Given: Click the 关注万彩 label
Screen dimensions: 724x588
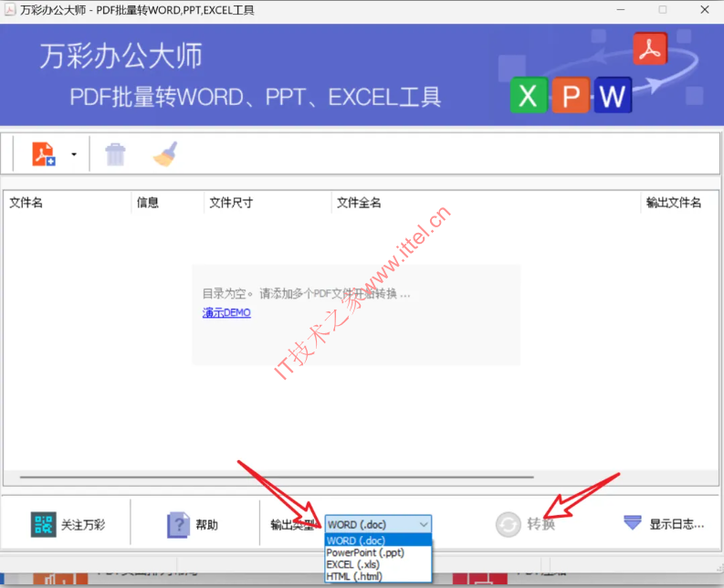Looking at the screenshot, I should pyautogui.click(x=83, y=525).
